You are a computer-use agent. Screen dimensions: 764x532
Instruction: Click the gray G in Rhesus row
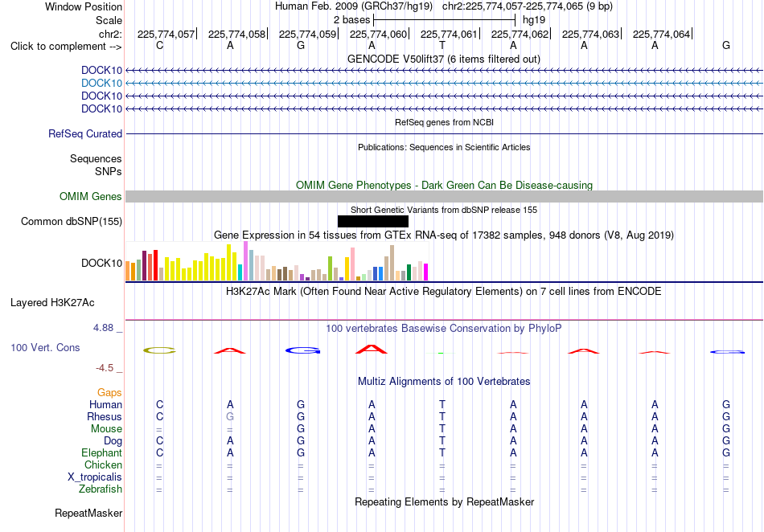[230, 417]
